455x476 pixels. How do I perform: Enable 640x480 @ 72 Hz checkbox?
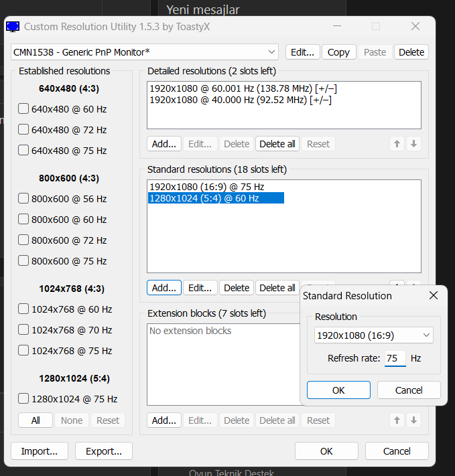[23, 129]
